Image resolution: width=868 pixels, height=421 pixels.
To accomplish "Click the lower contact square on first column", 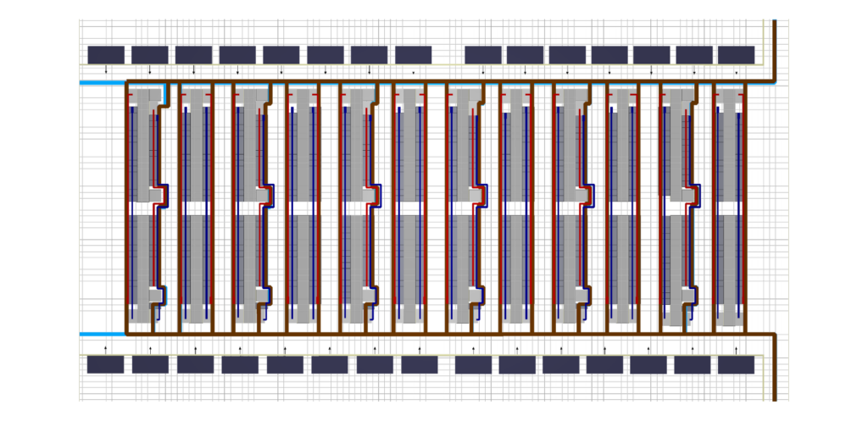I will click(x=156, y=295).
